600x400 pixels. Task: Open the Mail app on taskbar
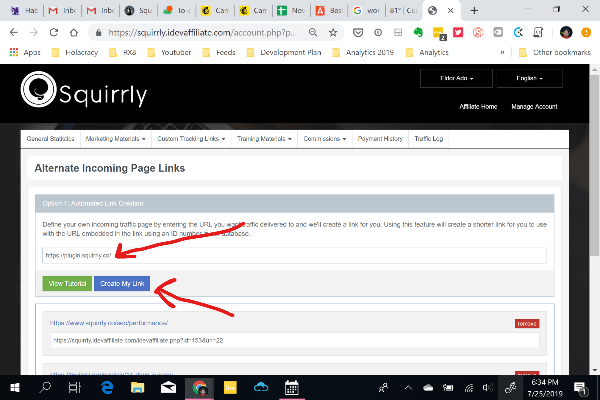(x=168, y=388)
